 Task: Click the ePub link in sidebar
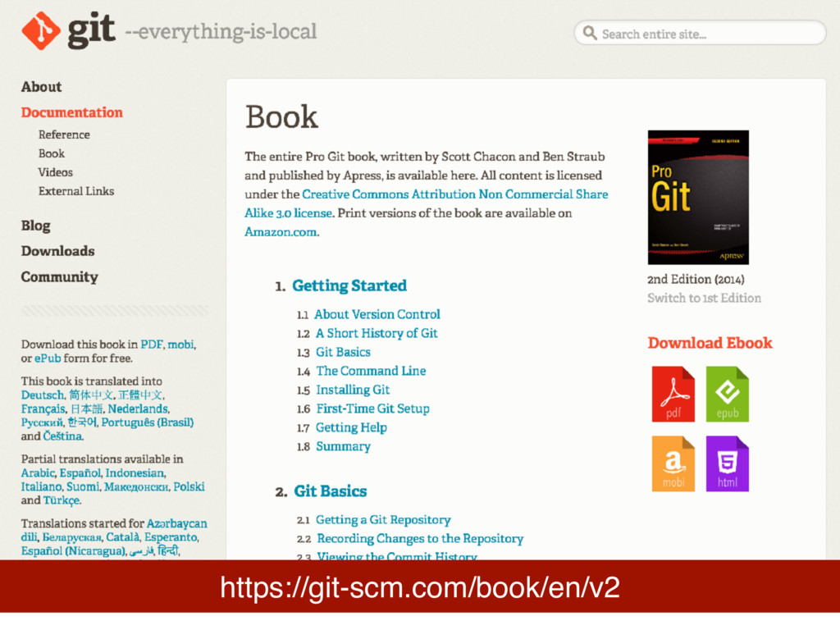[48, 358]
